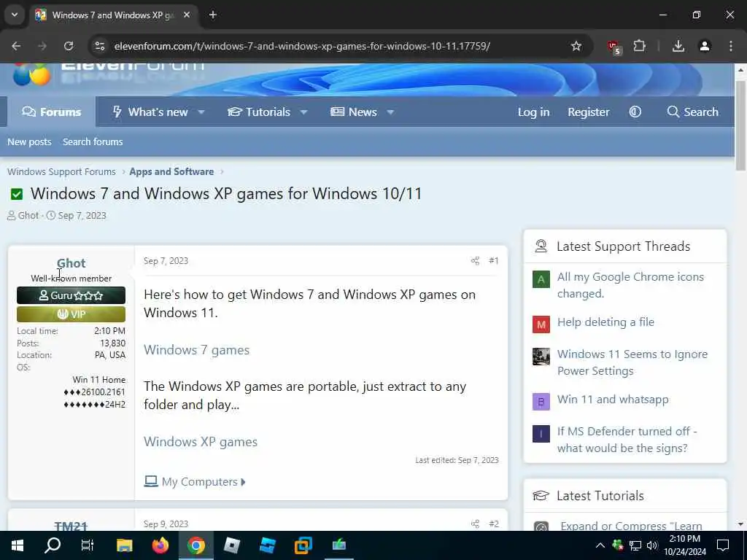This screenshot has width=747, height=560.
Task: Share post #2 with the share icon
Action: (x=475, y=524)
